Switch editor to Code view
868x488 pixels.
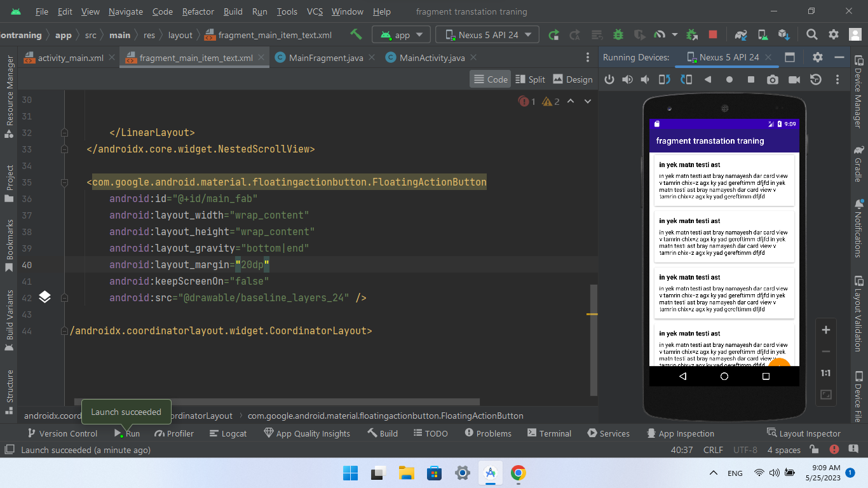pyautogui.click(x=491, y=79)
